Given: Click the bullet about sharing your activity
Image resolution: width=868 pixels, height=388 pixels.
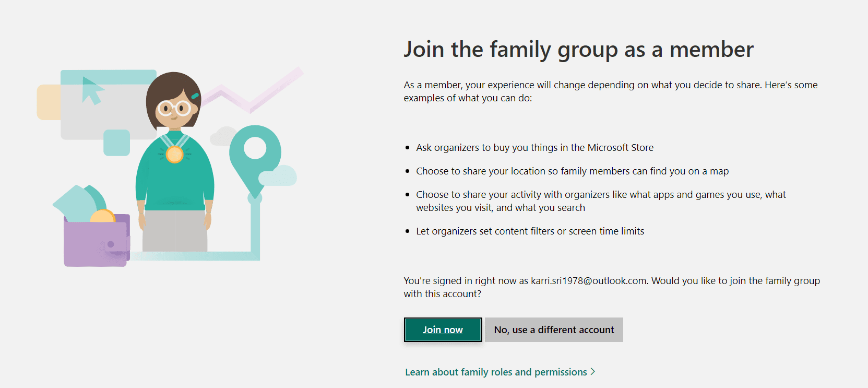Looking at the screenshot, I should tap(600, 201).
